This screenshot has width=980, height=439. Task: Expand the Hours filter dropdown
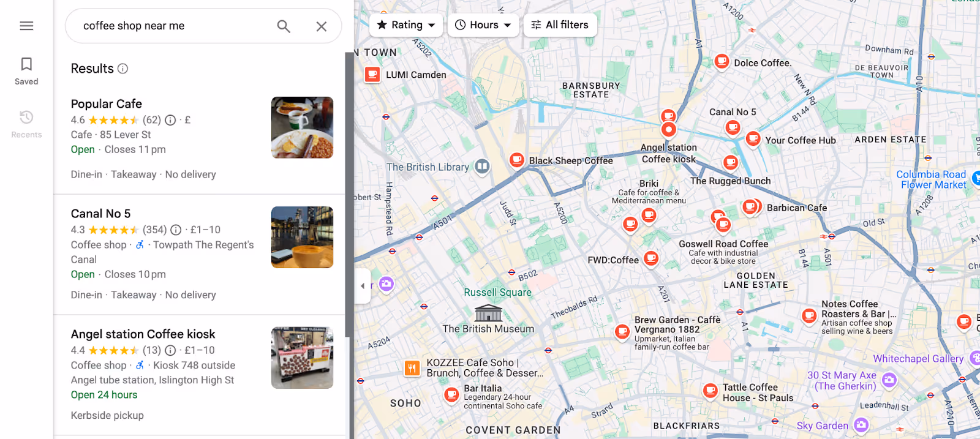[x=483, y=25]
